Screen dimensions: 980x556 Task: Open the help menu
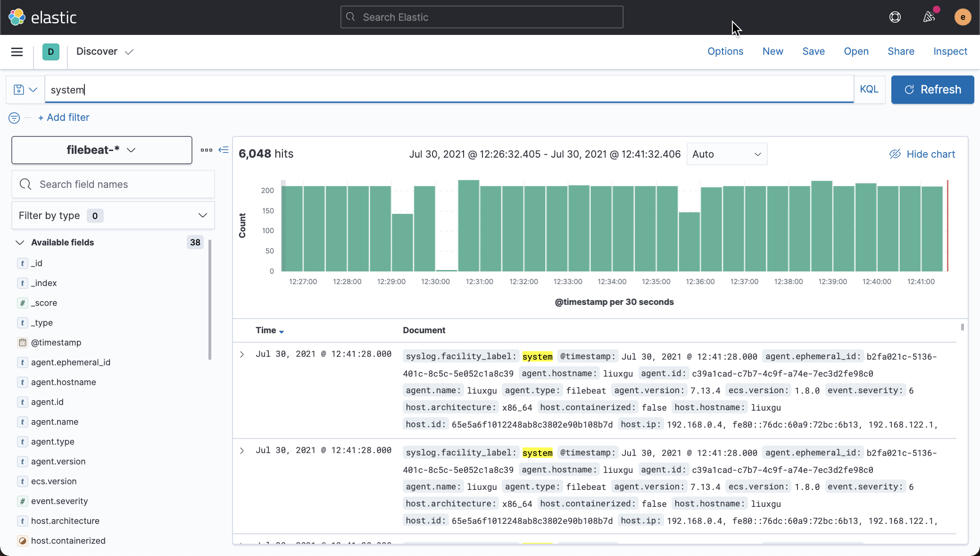[x=895, y=17]
